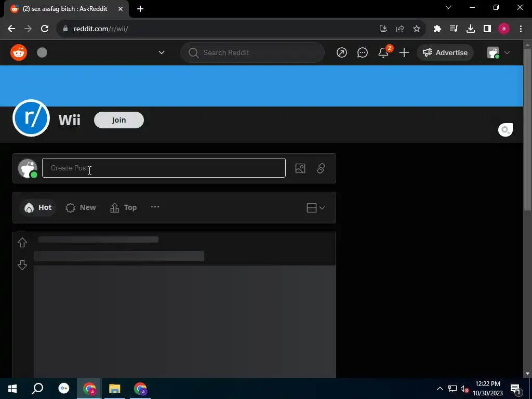Sort posts by Top
532x399 pixels.
tap(123, 208)
